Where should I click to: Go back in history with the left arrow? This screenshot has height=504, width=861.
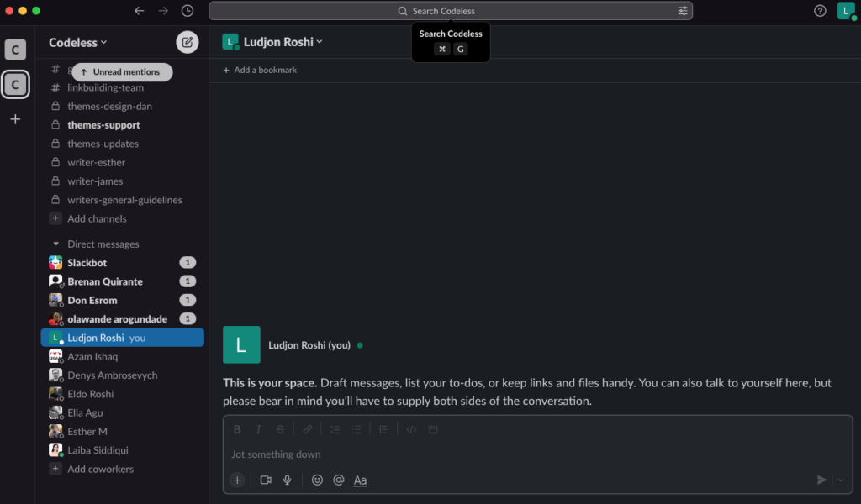point(139,11)
